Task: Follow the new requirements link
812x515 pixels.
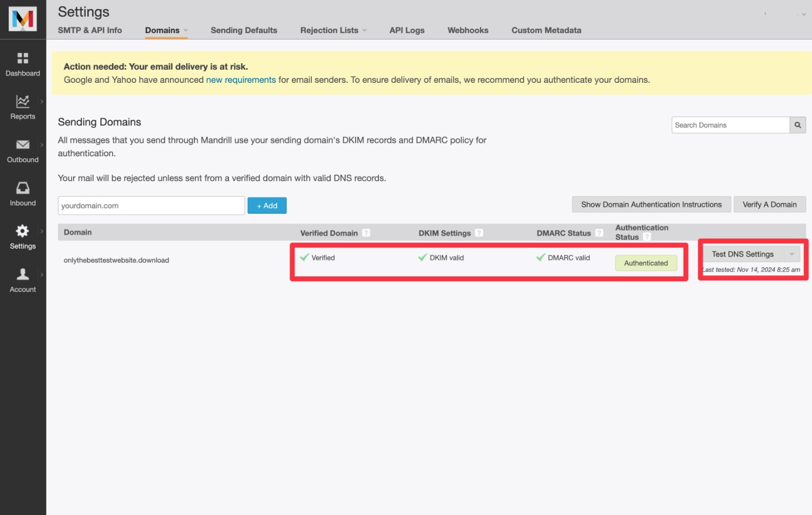Action: (241, 80)
